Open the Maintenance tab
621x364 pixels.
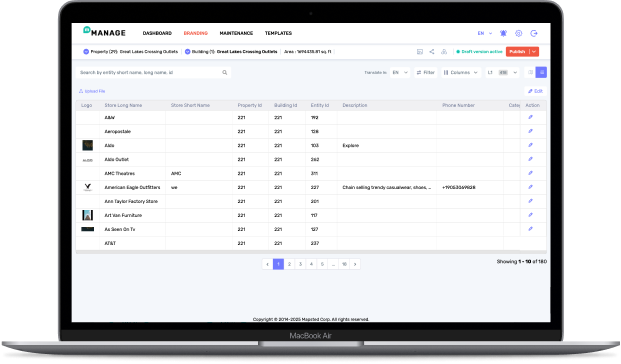pos(236,33)
